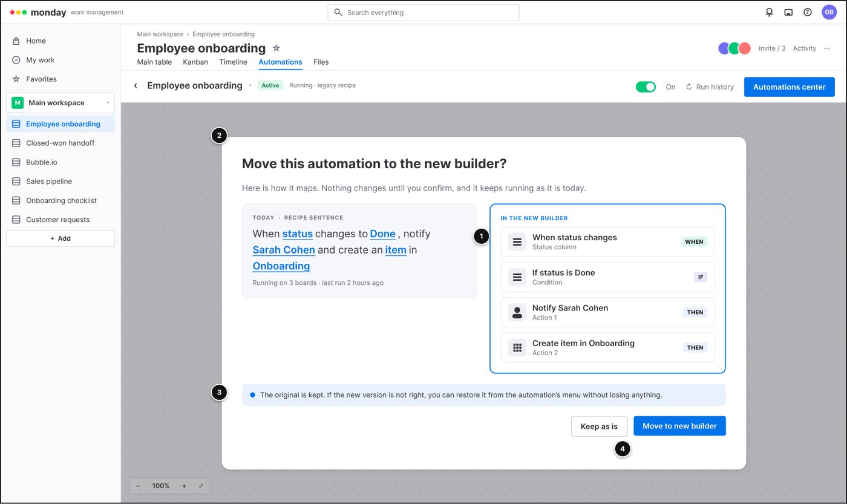Switch to the Files tab

[x=321, y=62]
